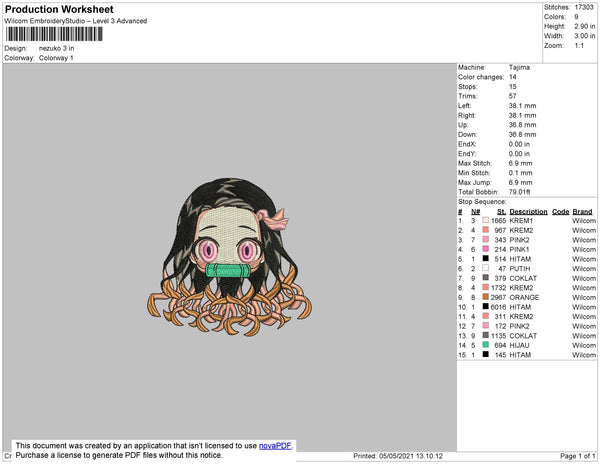Click the Max Jump label

click(x=475, y=182)
